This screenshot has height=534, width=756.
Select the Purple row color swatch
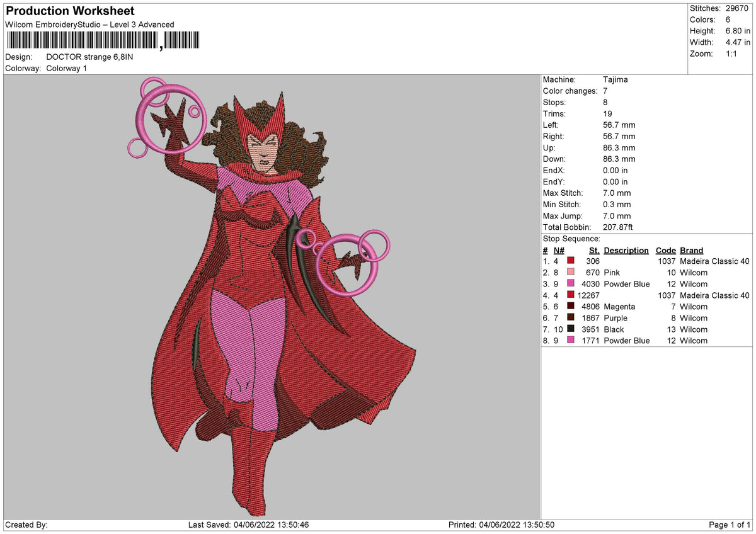pos(571,318)
